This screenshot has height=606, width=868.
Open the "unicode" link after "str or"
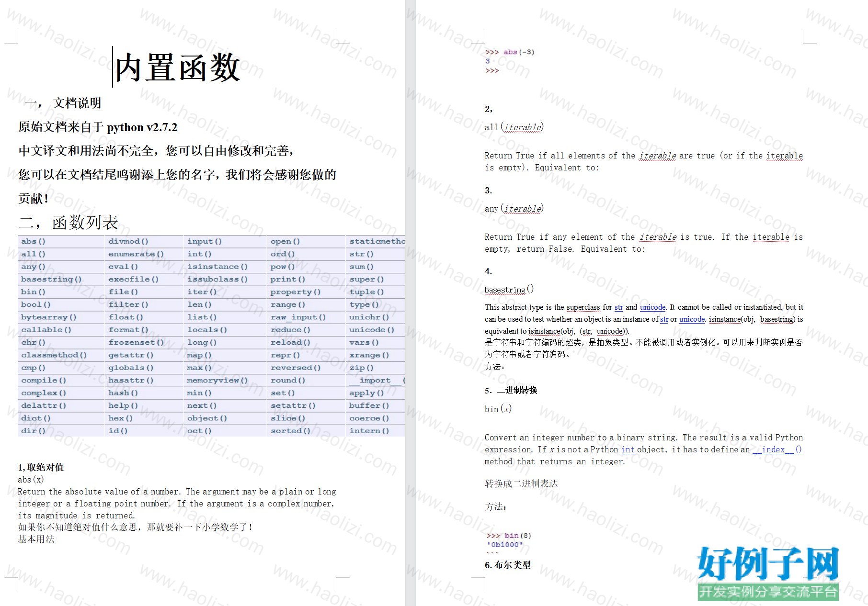[692, 319]
